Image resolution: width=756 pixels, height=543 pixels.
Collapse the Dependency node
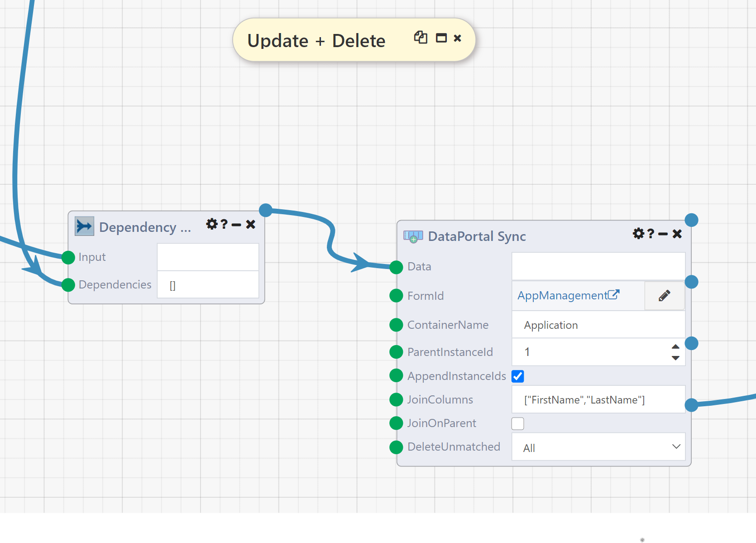(x=237, y=224)
